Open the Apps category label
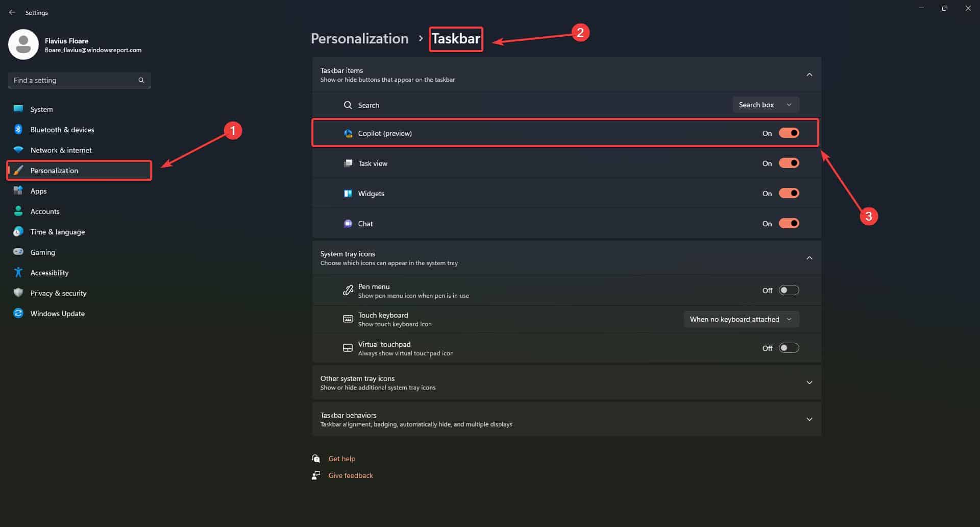The image size is (980, 527). 38,191
